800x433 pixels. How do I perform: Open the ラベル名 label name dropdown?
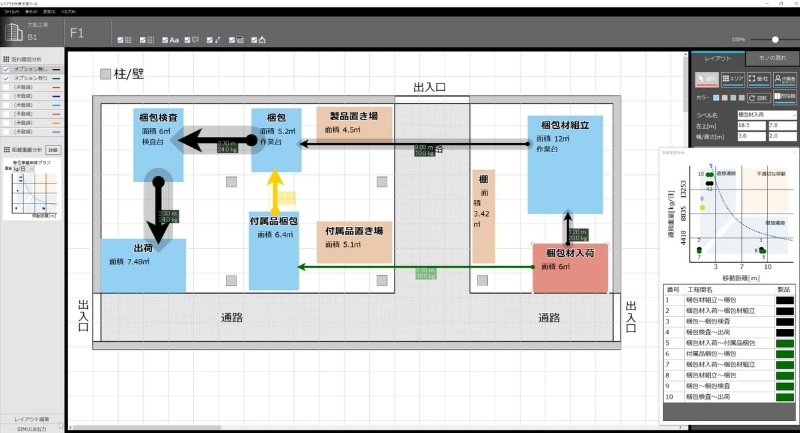coord(765,115)
